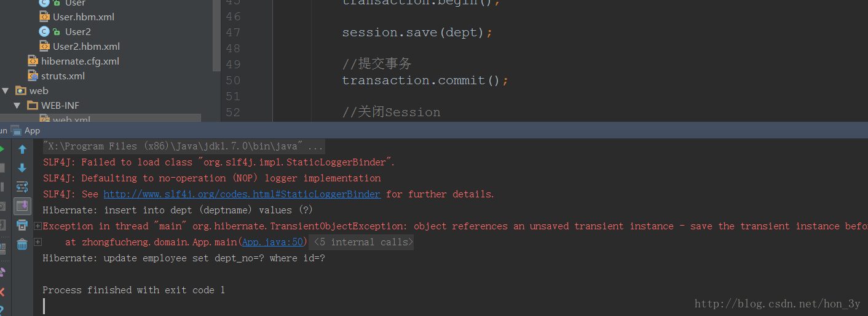Click the help question mark icon
This screenshot has width=868, height=316.
[2, 310]
